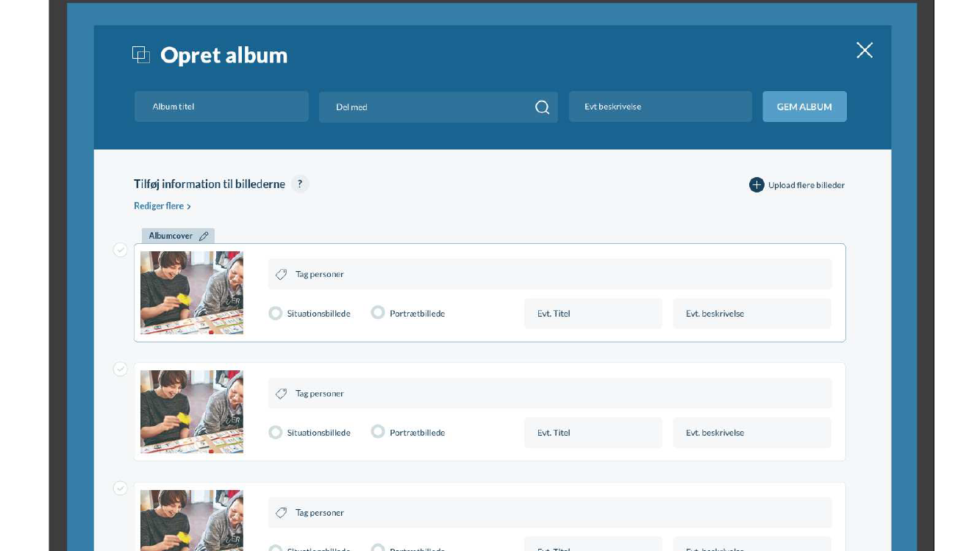This screenshot has width=980, height=551.
Task: Focus the header Evt beskrivelse field
Action: click(x=660, y=107)
